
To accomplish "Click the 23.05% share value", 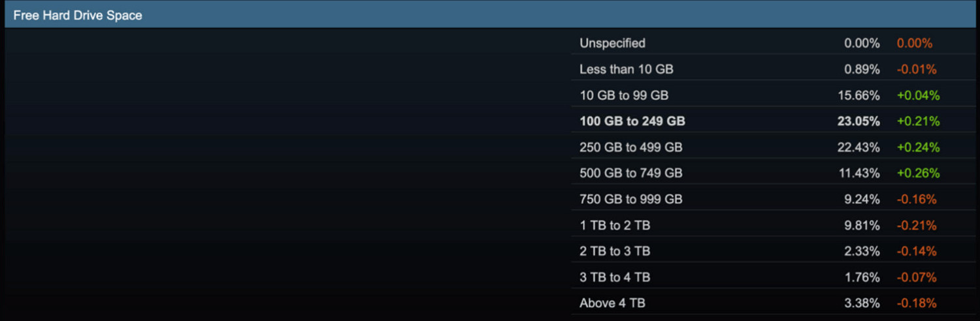I will [858, 121].
